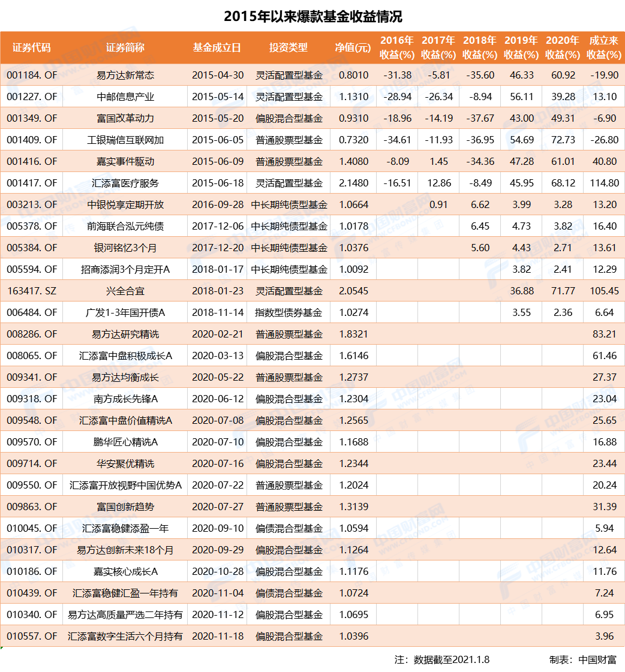Select fund name 前海联合泓元纯债
The height and width of the screenshot is (672, 625).
point(125,226)
